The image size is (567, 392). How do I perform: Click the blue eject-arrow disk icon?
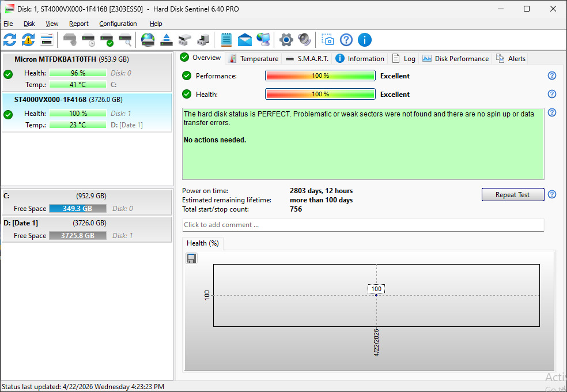pos(167,40)
